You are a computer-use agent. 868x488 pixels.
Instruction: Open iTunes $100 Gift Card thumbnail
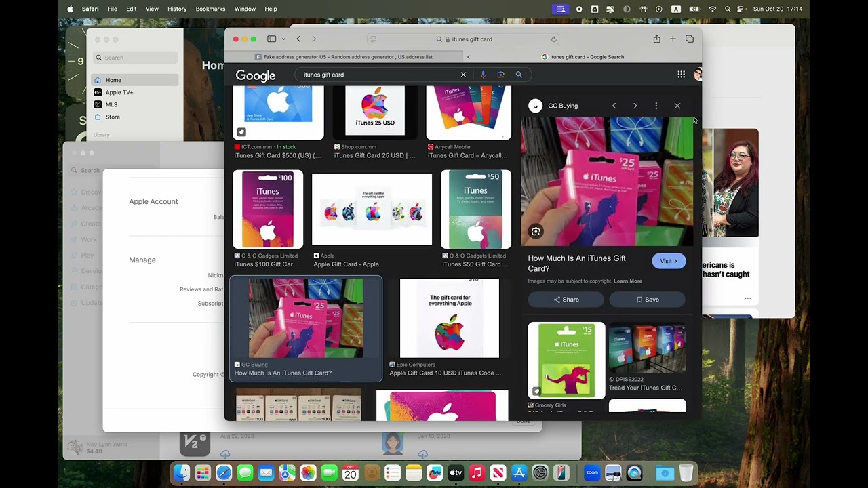tap(268, 209)
